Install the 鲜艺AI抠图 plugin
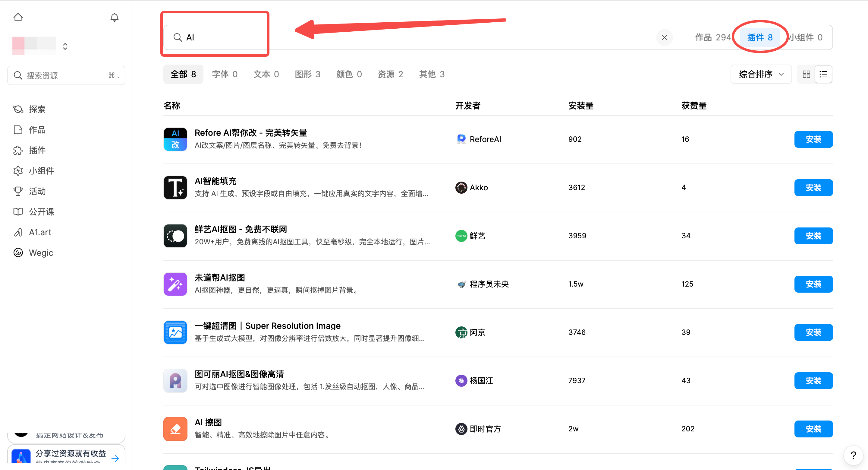The height and width of the screenshot is (470, 868). pyautogui.click(x=813, y=236)
